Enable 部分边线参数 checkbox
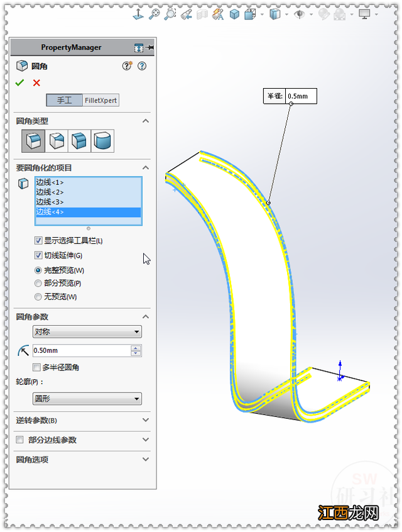The image size is (402, 532). 19,440
